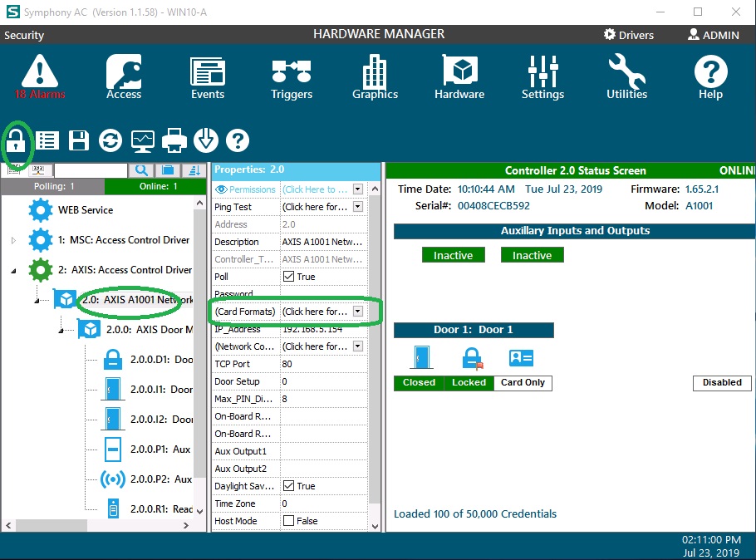Open the Help module

point(710,76)
